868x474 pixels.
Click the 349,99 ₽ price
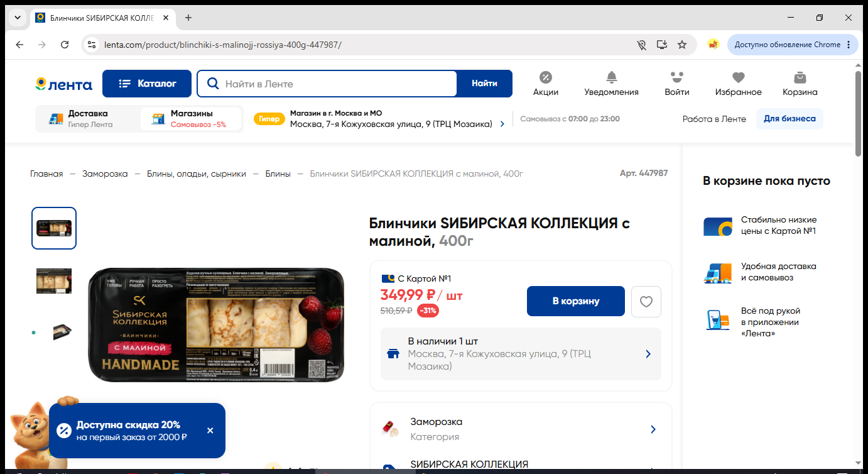click(408, 295)
